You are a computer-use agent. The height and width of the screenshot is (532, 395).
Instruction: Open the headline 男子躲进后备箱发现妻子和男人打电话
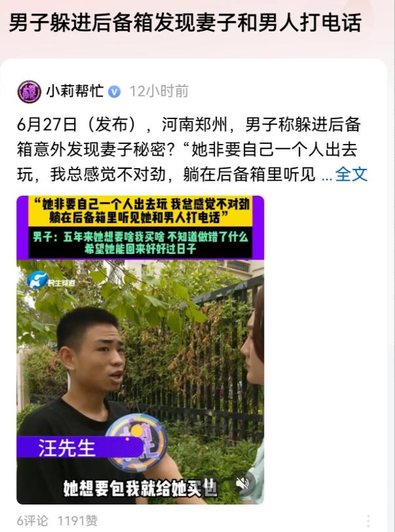pos(185,23)
